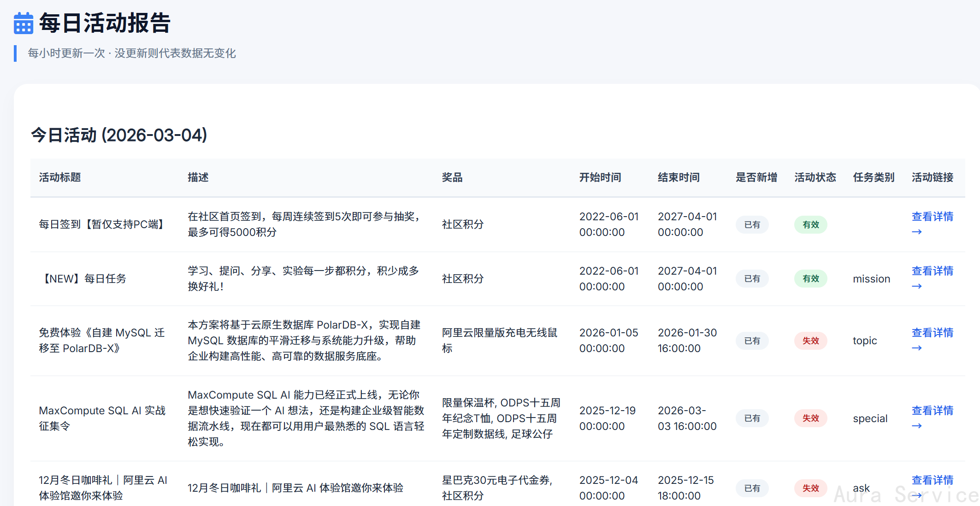Click the 失效 badge in the ask row
This screenshot has height=506, width=980.
click(x=810, y=488)
